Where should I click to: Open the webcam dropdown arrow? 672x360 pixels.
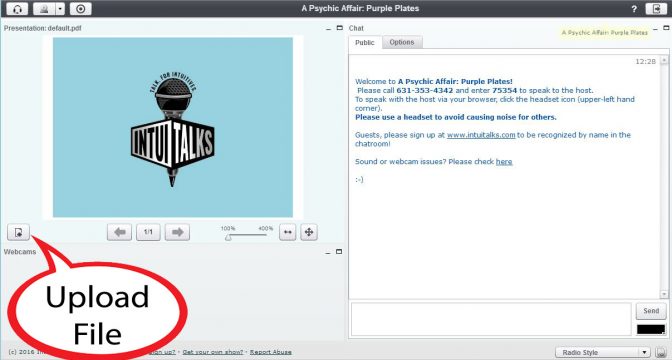coord(60,9)
